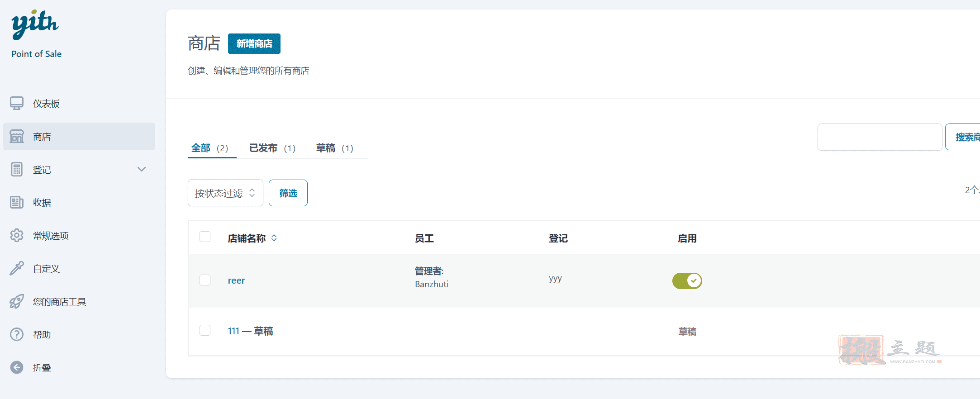Click the collapse arrow icon (折叠)
The image size is (980, 399).
tap(17, 367)
